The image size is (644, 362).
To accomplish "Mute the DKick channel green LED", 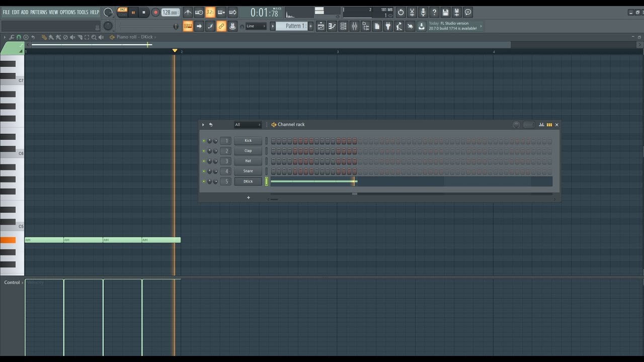I will (204, 182).
